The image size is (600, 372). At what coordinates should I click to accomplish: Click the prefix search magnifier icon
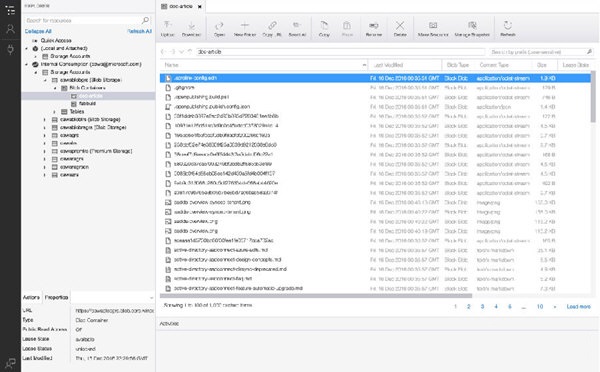coord(589,52)
